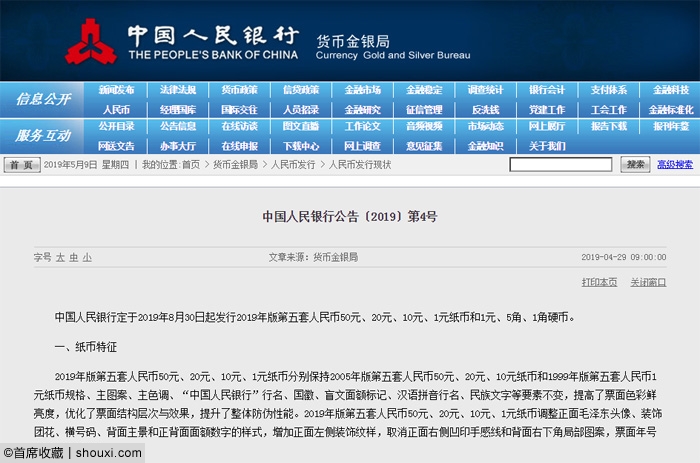The image size is (700, 463).
Task: Click the announcement title 中国人民银行公告〔2019〕第4号
Action: (x=350, y=217)
